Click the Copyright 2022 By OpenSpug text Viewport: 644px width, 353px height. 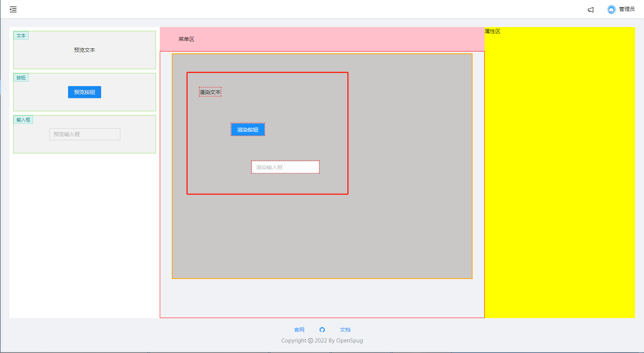[x=322, y=341]
